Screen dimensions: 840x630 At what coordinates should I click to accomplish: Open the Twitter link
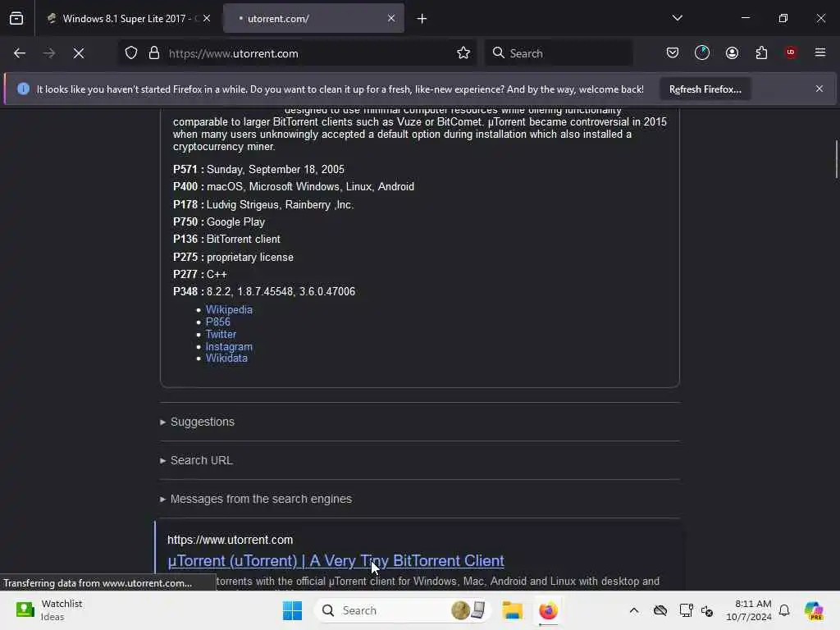coord(221,335)
